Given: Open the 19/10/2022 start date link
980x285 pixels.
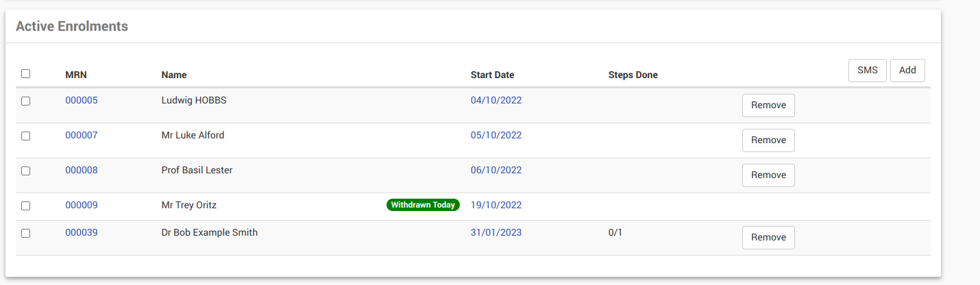Looking at the screenshot, I should point(496,205).
